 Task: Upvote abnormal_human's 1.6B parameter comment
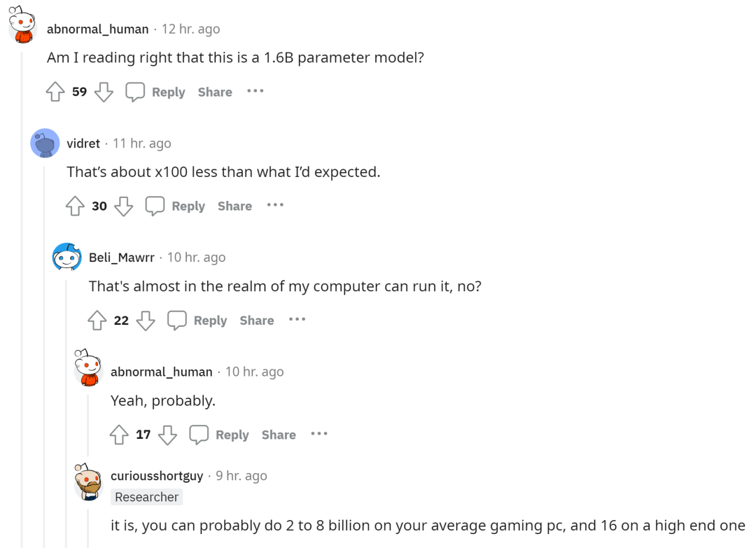(55, 92)
